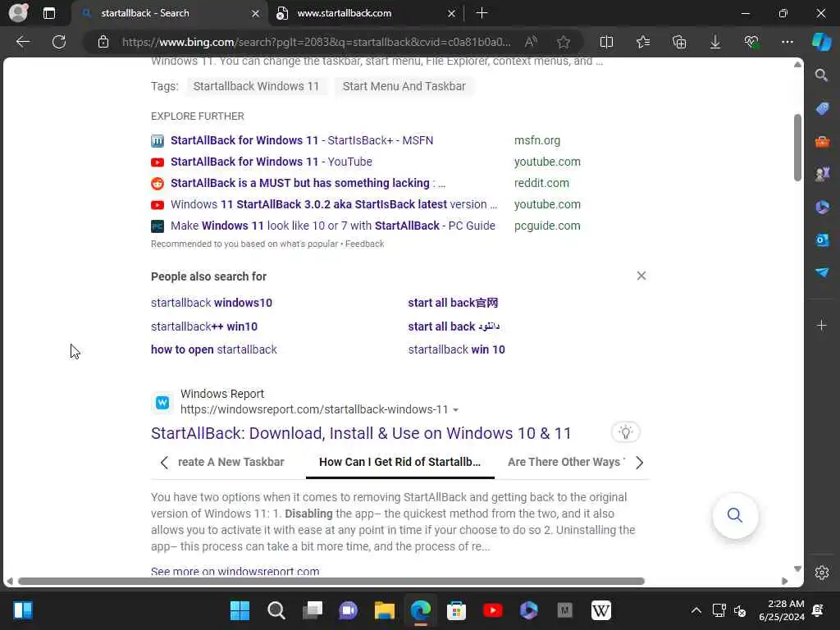View site information lock icon

pos(103,42)
